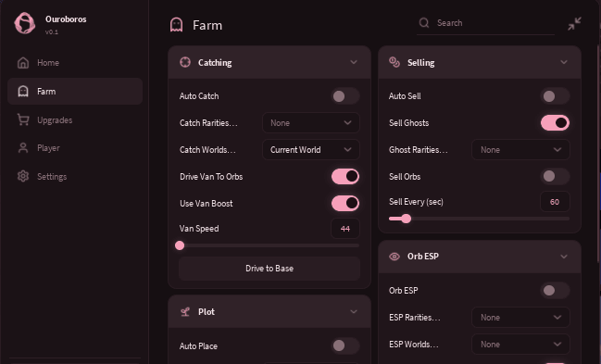Switch on the Auto Place toggle

(x=345, y=345)
